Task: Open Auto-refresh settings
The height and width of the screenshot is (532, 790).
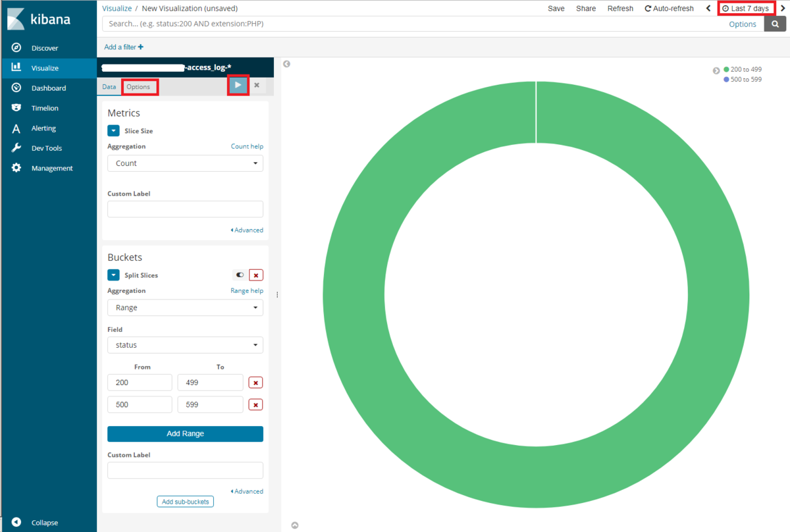Action: coord(669,9)
